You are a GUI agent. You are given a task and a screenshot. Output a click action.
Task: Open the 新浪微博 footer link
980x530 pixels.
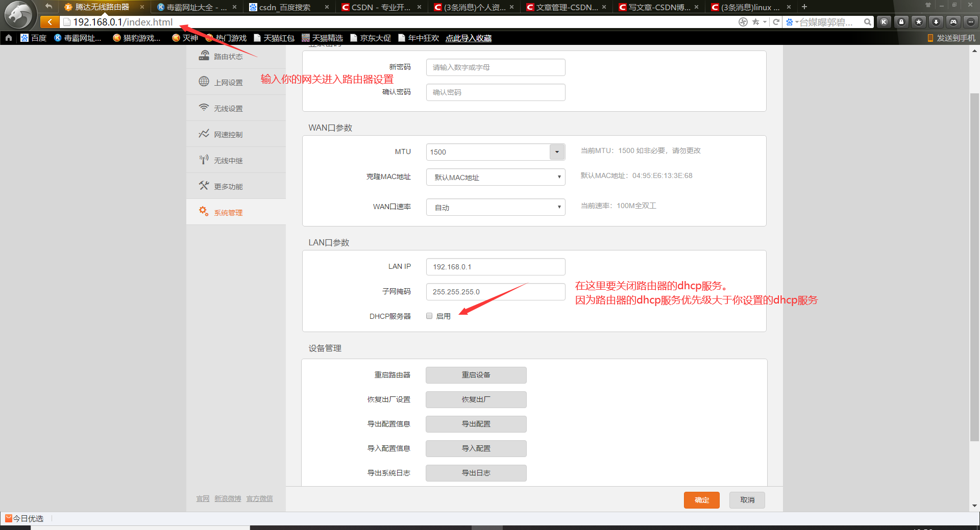pyautogui.click(x=228, y=498)
